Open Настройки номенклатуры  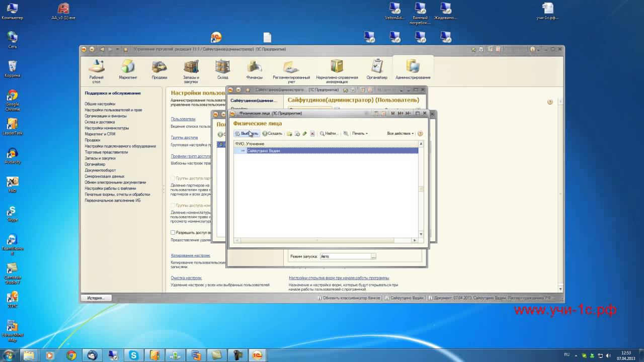click(107, 128)
